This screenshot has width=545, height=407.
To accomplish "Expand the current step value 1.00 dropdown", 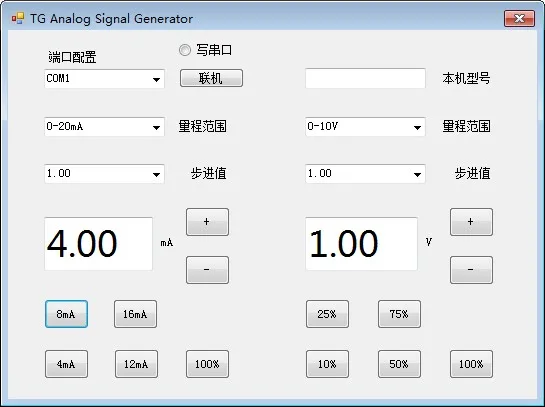I will (x=156, y=174).
